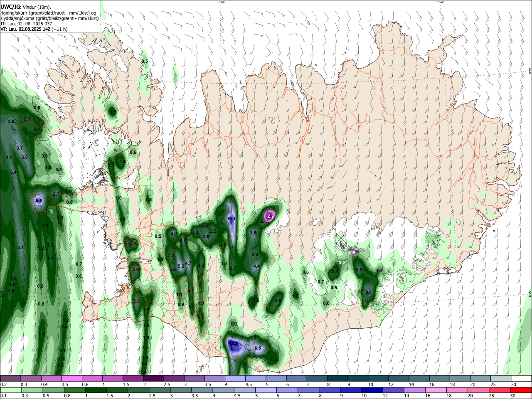Viewport: 532px width, 399px height.
Task: Pick the palest green 0.1–0.3 swatch in bottom legend
Action: 11,390
